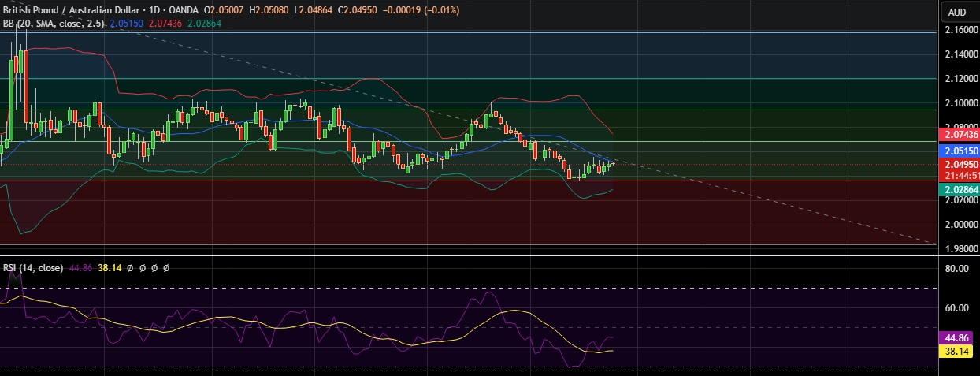Click the blue BB basis value 2.05150 in legend
This screenshot has width=980, height=376.
126,25
